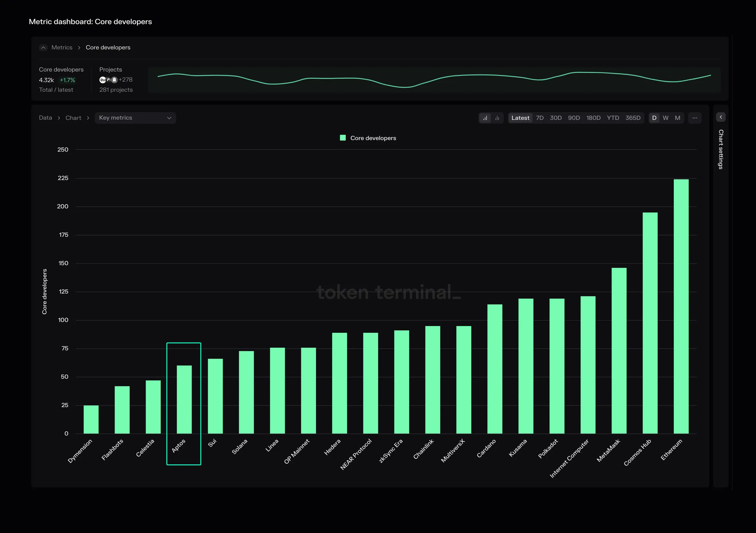Image resolution: width=756 pixels, height=533 pixels.
Task: Select the Core developers breadcrumb
Action: (108, 47)
